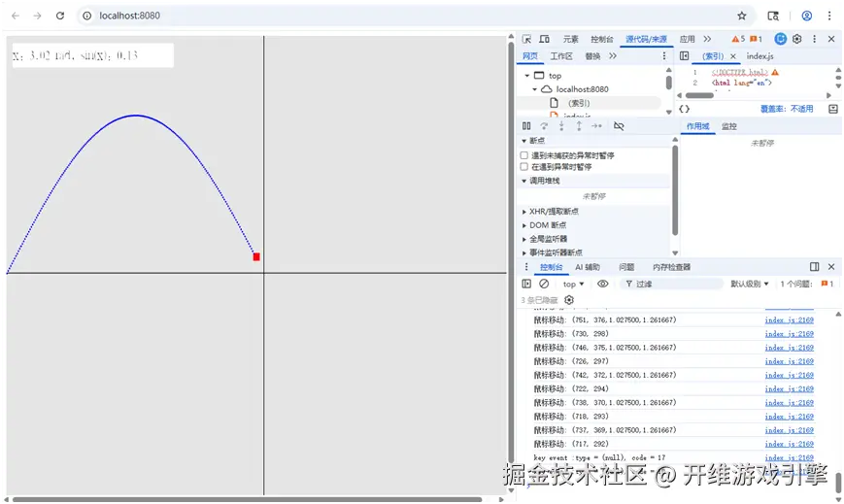Click the blue AI assistance circle icon

click(x=781, y=39)
